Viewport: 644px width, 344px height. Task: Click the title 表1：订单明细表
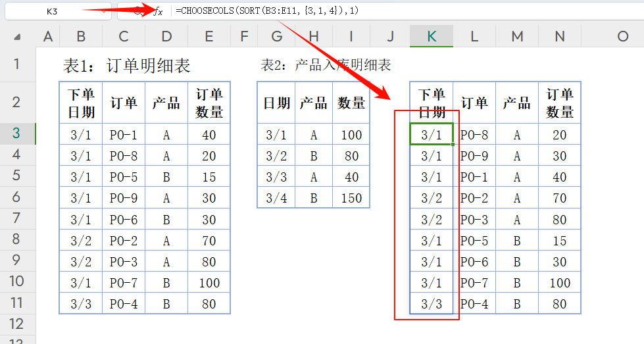pos(126,66)
